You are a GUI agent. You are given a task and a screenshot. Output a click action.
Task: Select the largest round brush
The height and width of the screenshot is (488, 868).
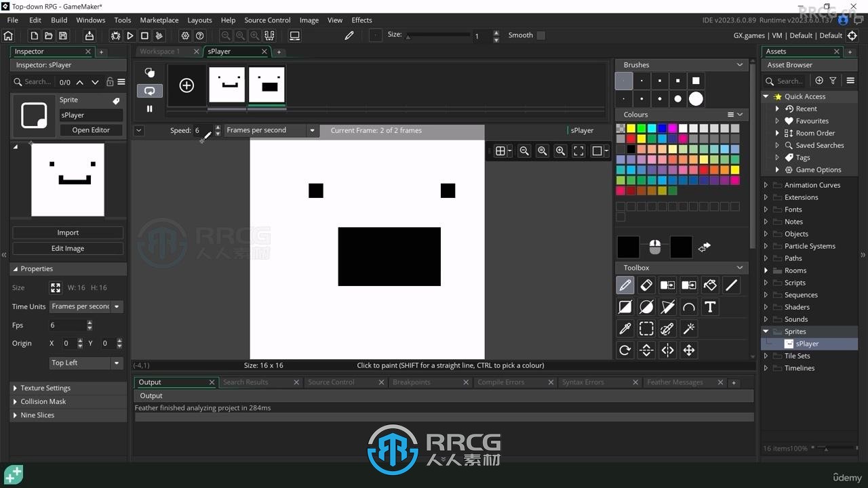696,99
